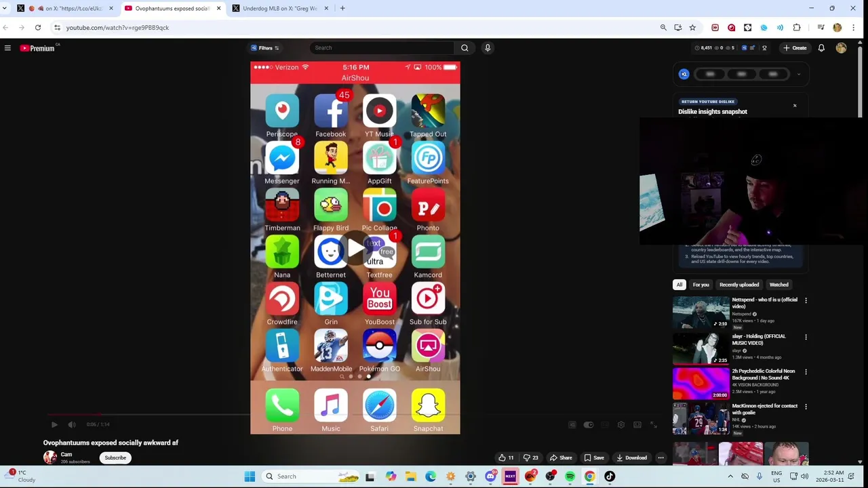Screen dimensions: 868x488
Task: Click the blue IQ extension badge
Action: [x=684, y=75]
